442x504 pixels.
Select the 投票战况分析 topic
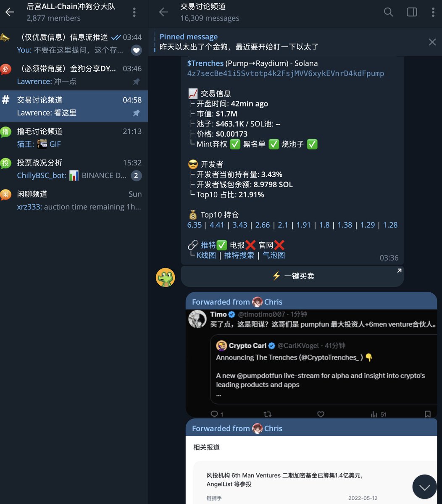[74, 169]
